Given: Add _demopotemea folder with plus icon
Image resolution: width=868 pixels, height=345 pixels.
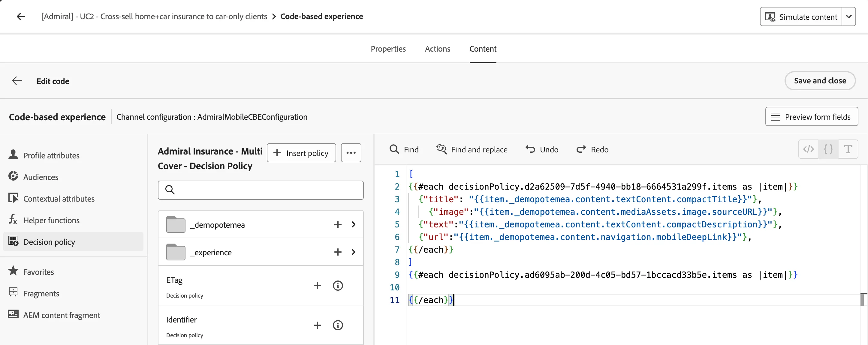Looking at the screenshot, I should pyautogui.click(x=338, y=224).
